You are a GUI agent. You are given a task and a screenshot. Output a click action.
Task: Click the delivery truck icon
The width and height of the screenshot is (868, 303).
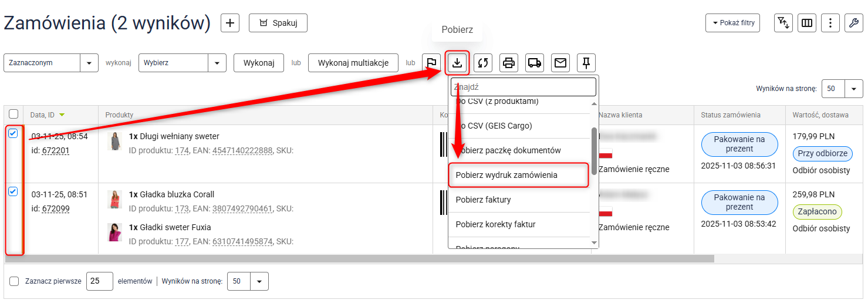tap(535, 63)
